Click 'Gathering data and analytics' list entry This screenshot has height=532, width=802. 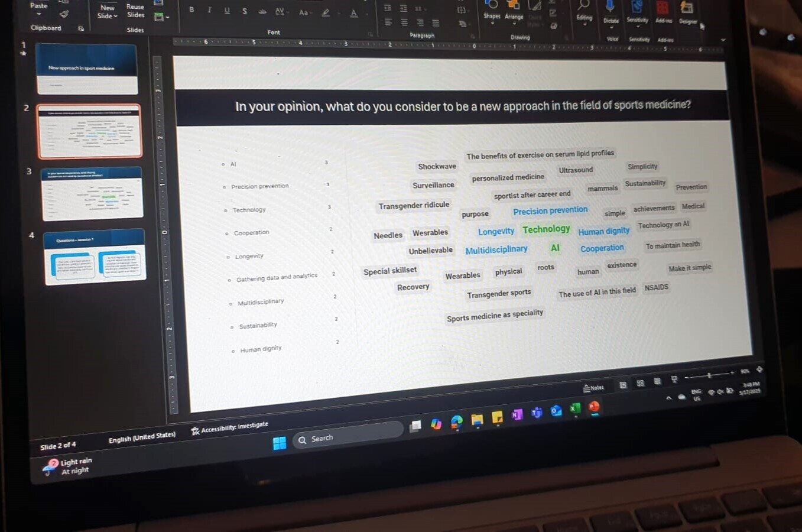(x=277, y=277)
